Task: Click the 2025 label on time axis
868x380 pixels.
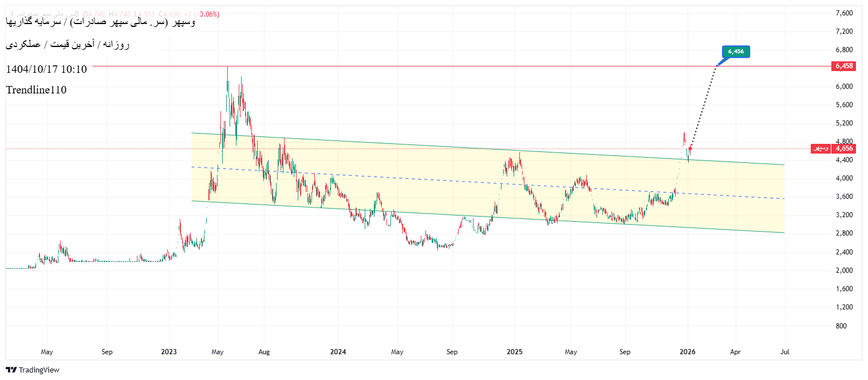Action: pos(515,352)
